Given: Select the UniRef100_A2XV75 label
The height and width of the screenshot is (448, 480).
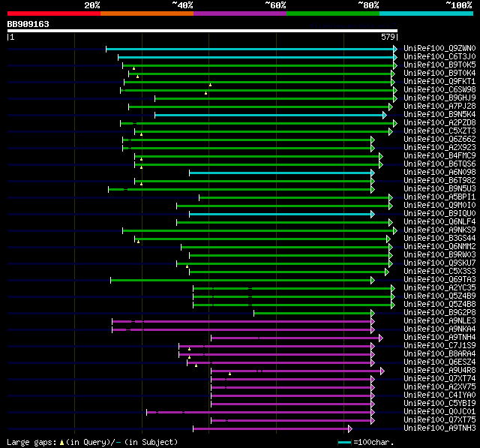Looking at the screenshot, I should [x=439, y=387].
